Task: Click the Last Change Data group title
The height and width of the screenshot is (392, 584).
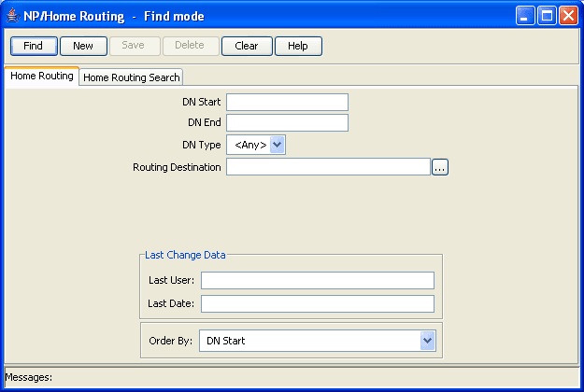Action: pyautogui.click(x=185, y=255)
